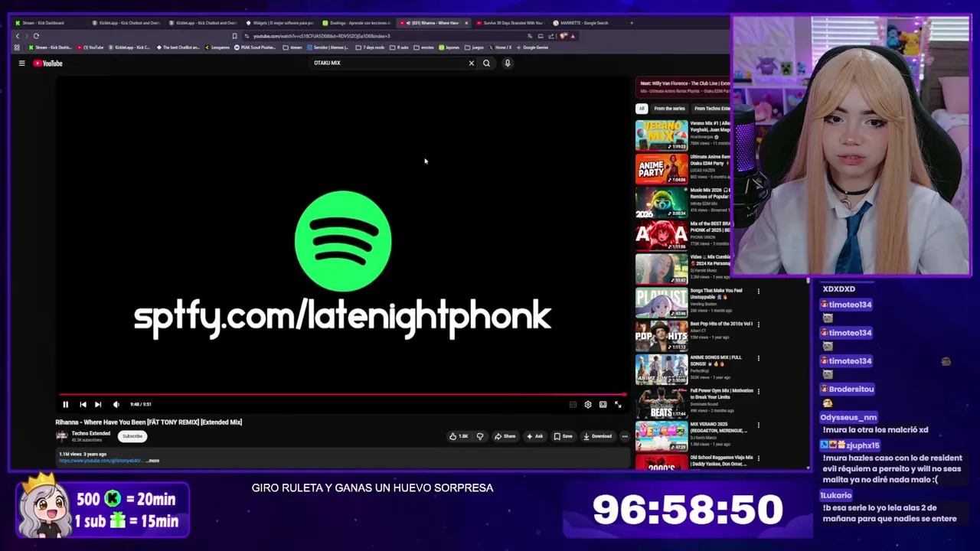Run the search with the magnifier icon

(486, 63)
